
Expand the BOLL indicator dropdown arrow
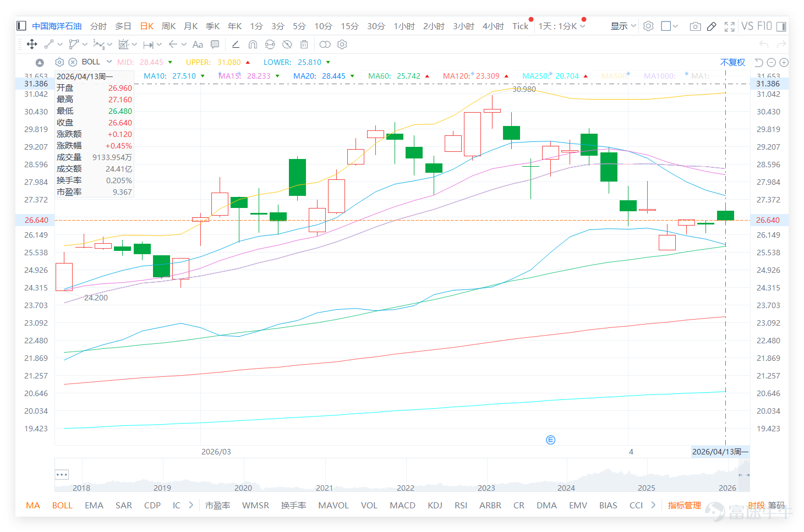point(109,62)
